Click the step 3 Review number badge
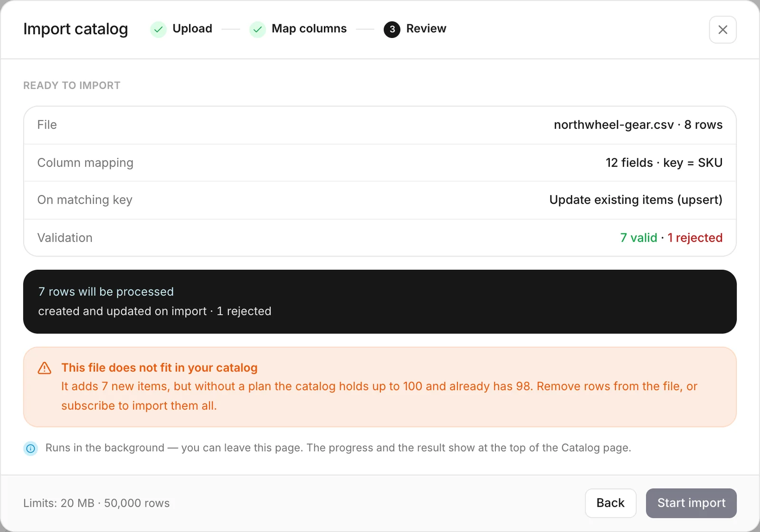The height and width of the screenshot is (532, 760). (392, 29)
